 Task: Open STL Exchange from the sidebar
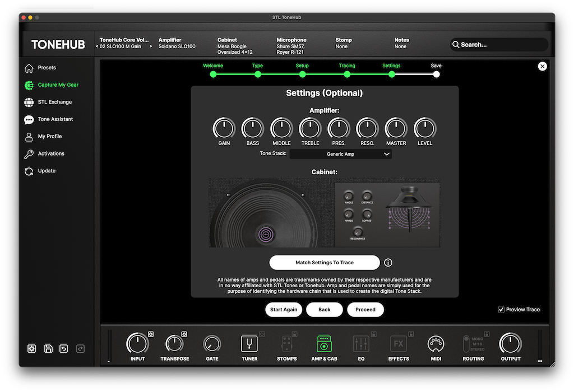pyautogui.click(x=54, y=102)
